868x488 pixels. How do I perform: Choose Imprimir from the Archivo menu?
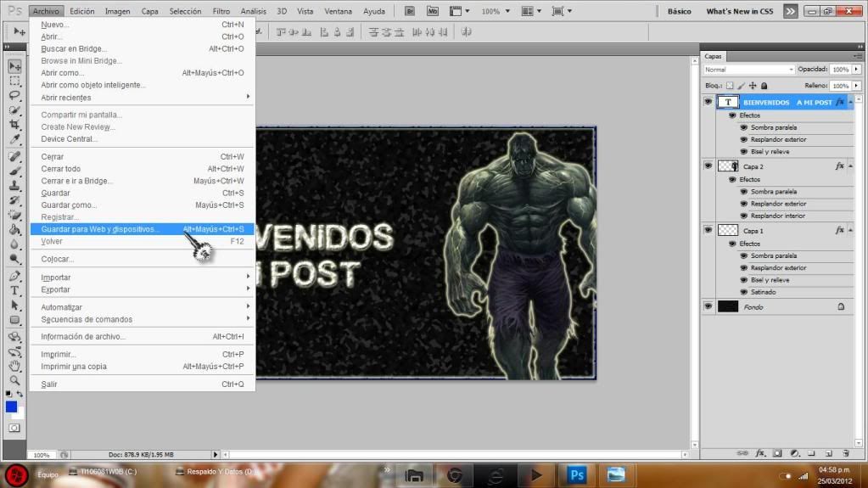143,354
